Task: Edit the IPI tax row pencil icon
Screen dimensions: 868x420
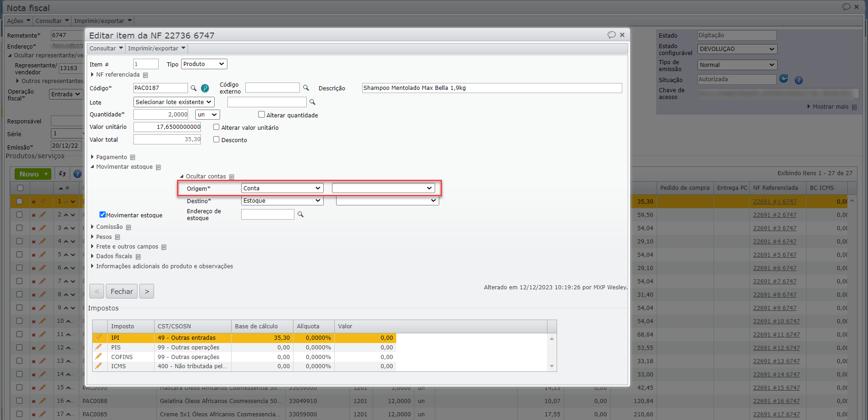Action: pyautogui.click(x=98, y=337)
